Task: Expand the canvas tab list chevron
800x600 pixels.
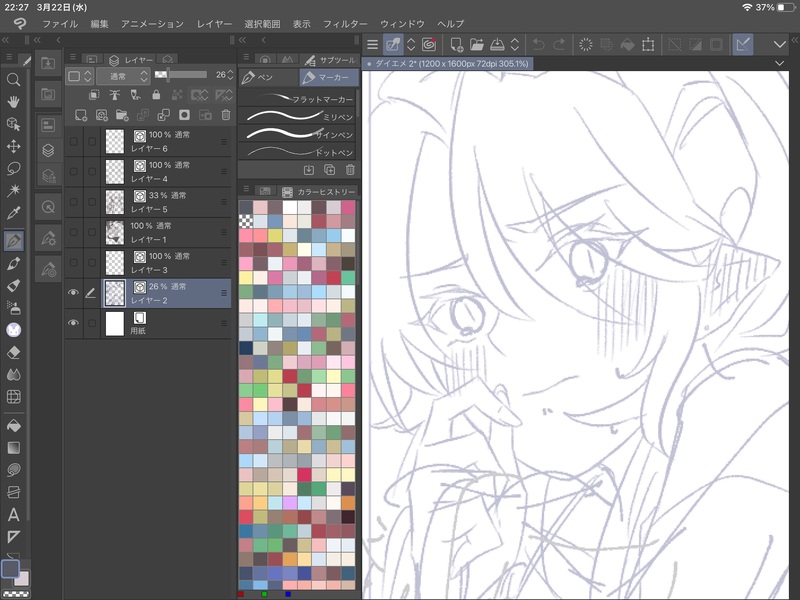Action: tap(780, 64)
